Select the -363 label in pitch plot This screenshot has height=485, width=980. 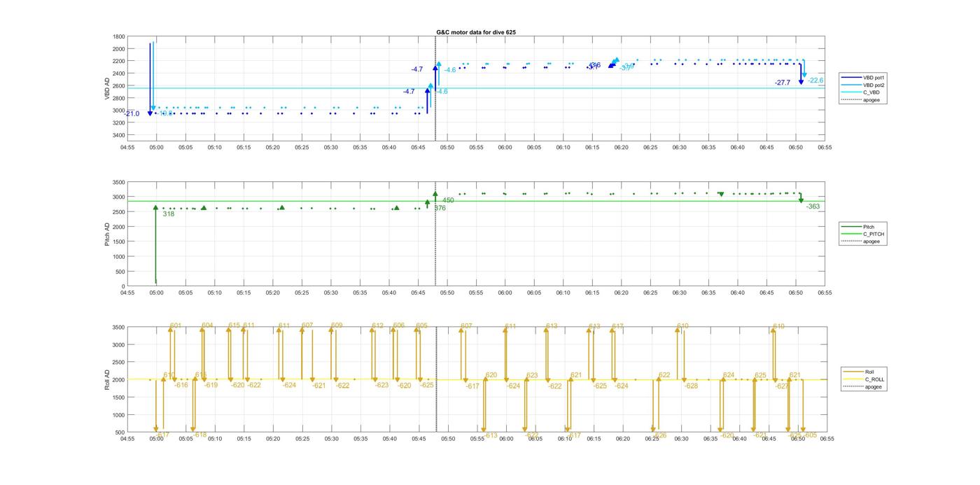point(812,206)
